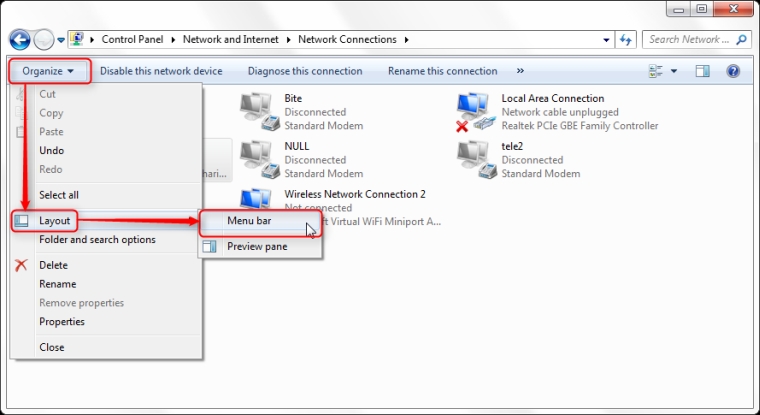Image resolution: width=760 pixels, height=415 pixels.
Task: Click the NULL connection name
Action: 297,146
